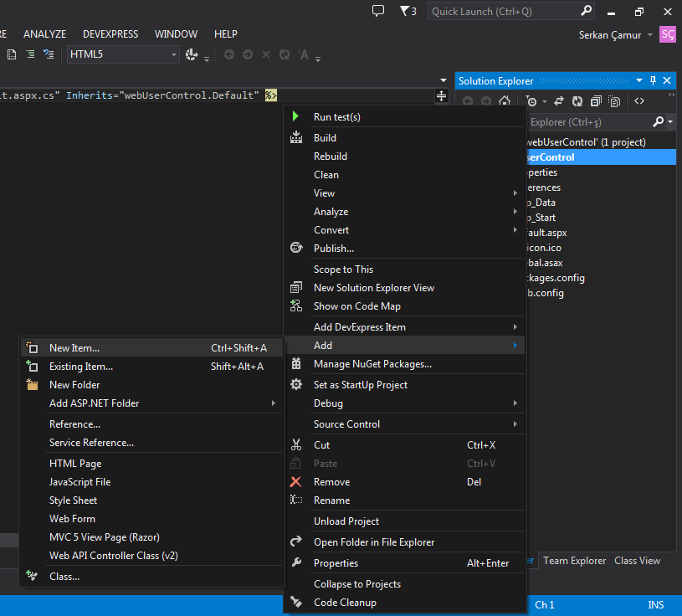Click Solution Explorer Refresh icon
682x616 pixels.
[577, 101]
